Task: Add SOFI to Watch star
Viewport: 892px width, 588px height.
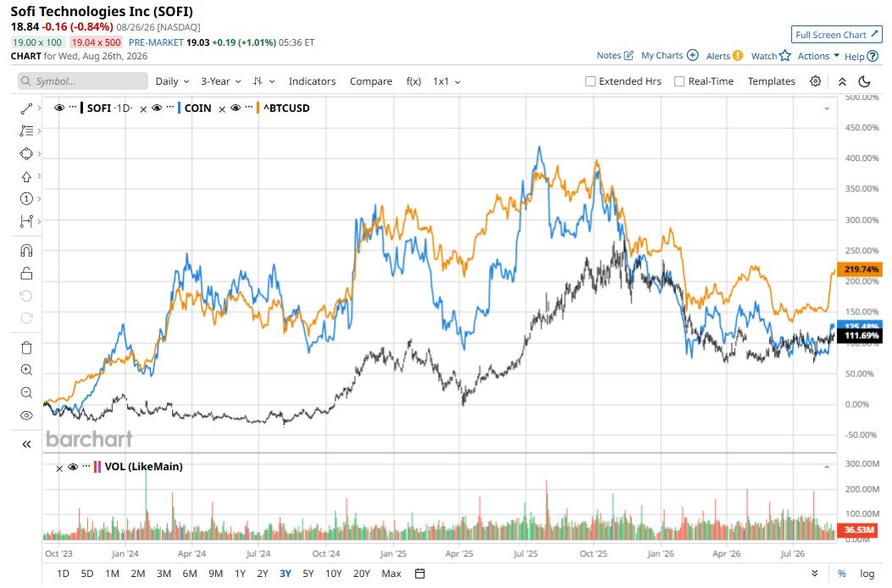Action: 785,55
